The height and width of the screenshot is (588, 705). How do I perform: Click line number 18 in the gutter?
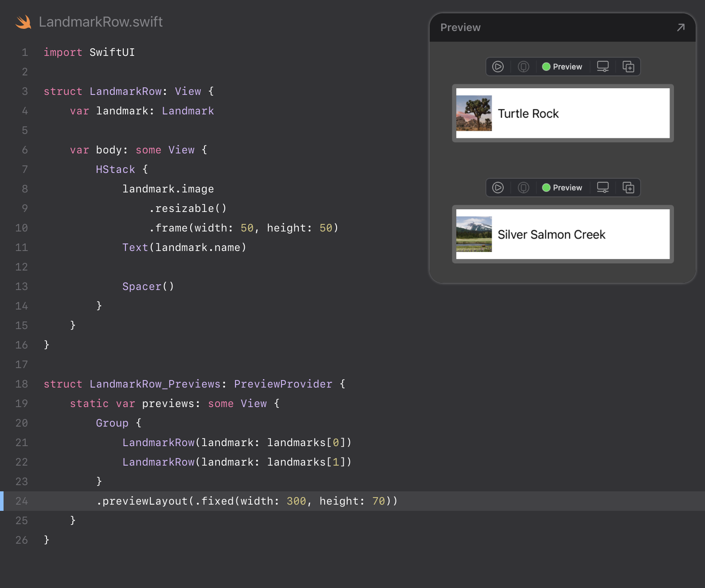point(22,384)
